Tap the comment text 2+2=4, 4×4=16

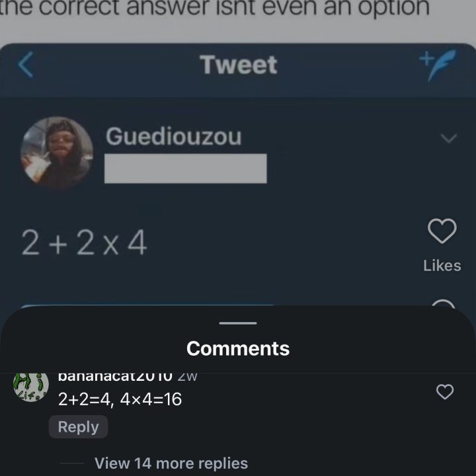[120, 399]
